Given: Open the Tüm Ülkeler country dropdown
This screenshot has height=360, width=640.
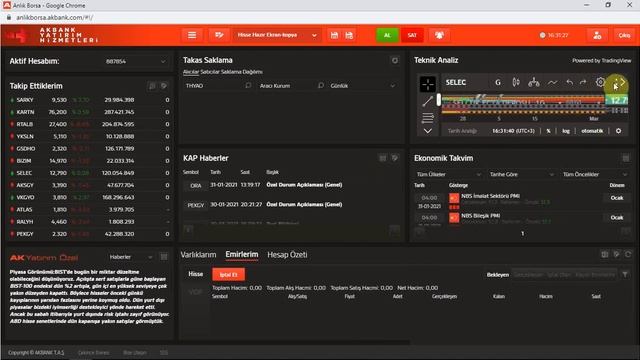Looking at the screenshot, I should pos(449,174).
